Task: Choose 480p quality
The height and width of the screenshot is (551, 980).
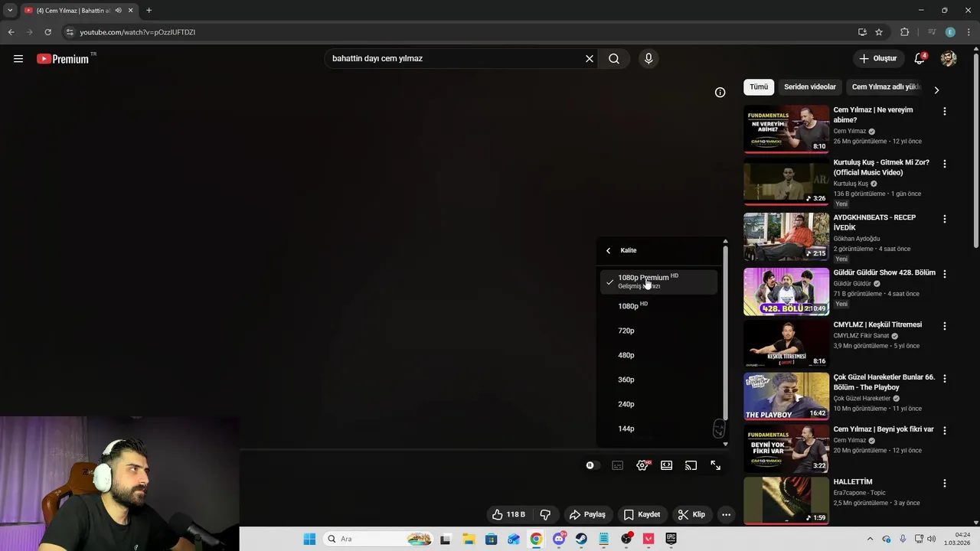Action: (x=659, y=355)
